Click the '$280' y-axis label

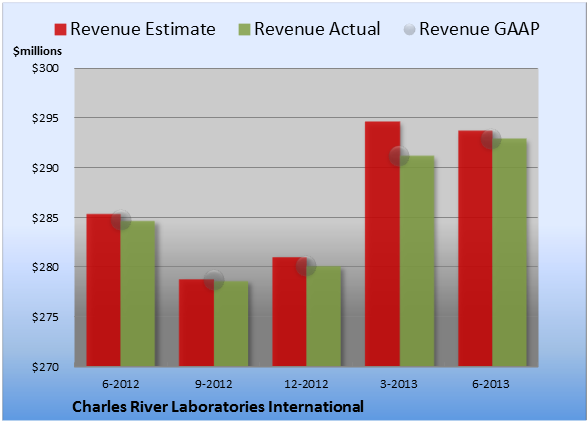pos(45,267)
